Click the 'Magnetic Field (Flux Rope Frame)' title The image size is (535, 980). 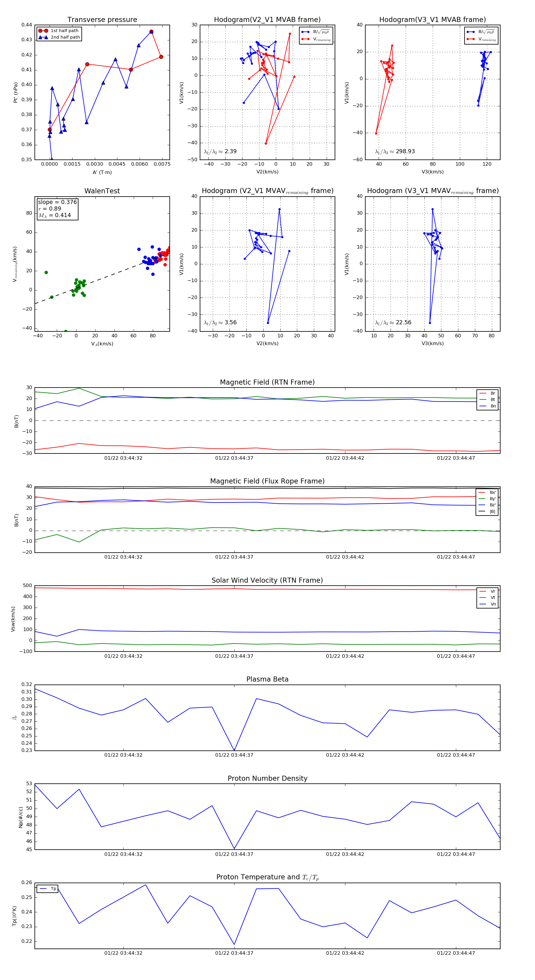267,481
